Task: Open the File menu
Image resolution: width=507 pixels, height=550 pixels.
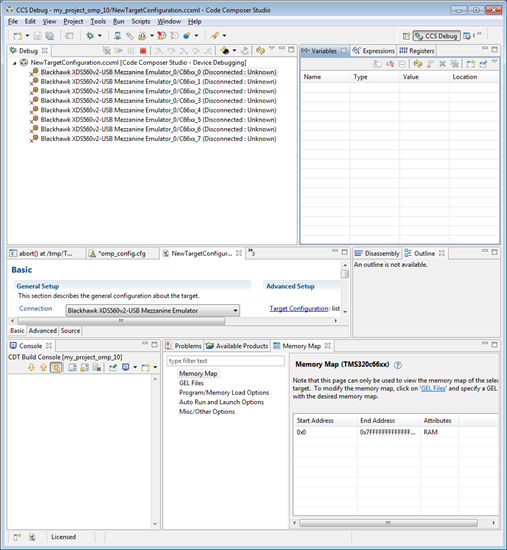Action: 13,21
